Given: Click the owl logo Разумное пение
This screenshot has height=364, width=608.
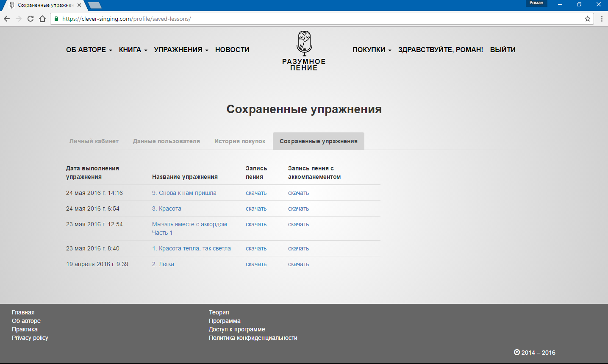Looking at the screenshot, I should [304, 51].
